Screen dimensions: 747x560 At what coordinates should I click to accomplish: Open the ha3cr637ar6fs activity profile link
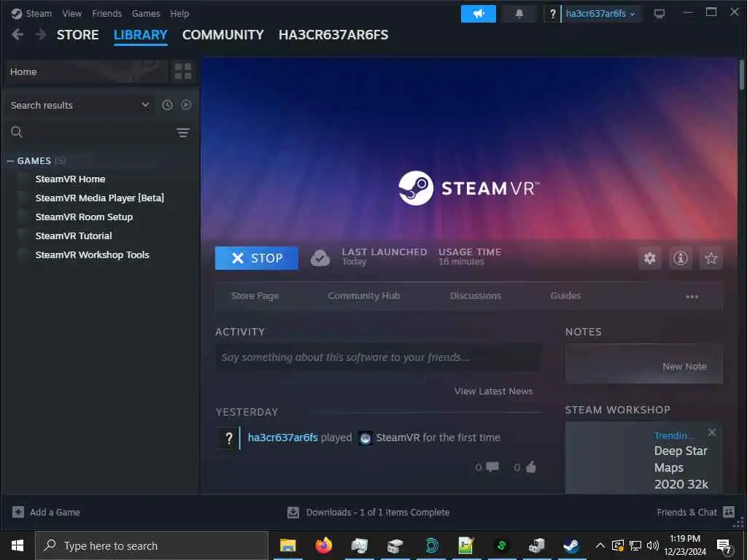coord(282,437)
